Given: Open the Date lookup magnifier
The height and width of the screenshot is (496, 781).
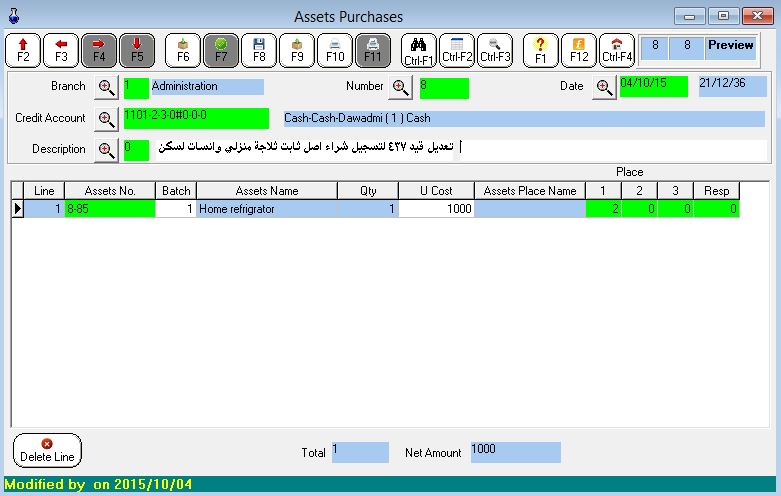Looking at the screenshot, I should click(x=604, y=87).
